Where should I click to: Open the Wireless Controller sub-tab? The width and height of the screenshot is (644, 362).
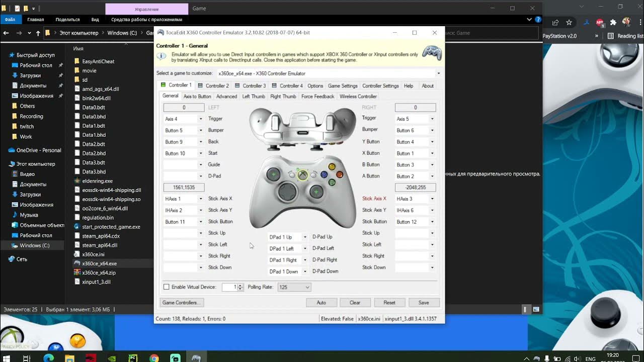[x=358, y=97]
